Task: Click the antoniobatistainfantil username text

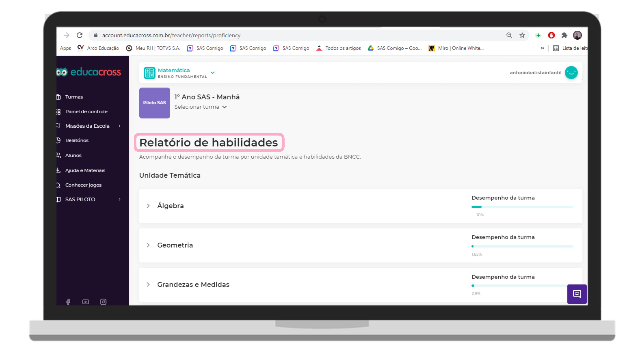Action: (536, 73)
